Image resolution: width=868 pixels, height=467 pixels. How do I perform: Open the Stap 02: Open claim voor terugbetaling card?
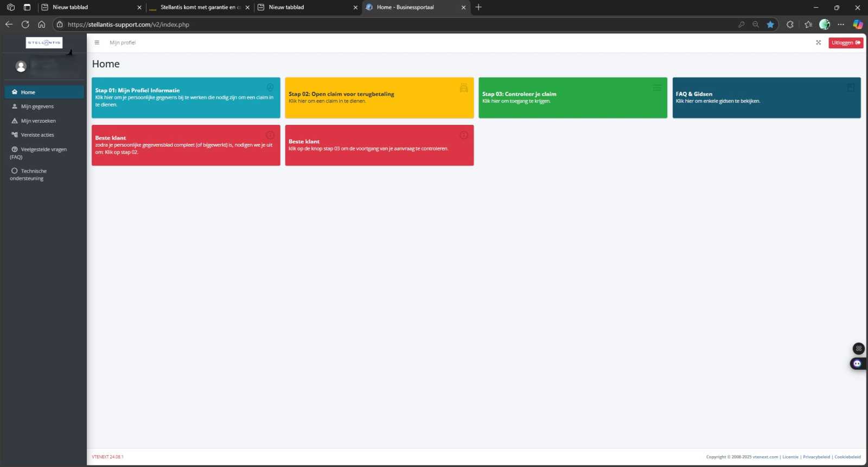click(379, 98)
